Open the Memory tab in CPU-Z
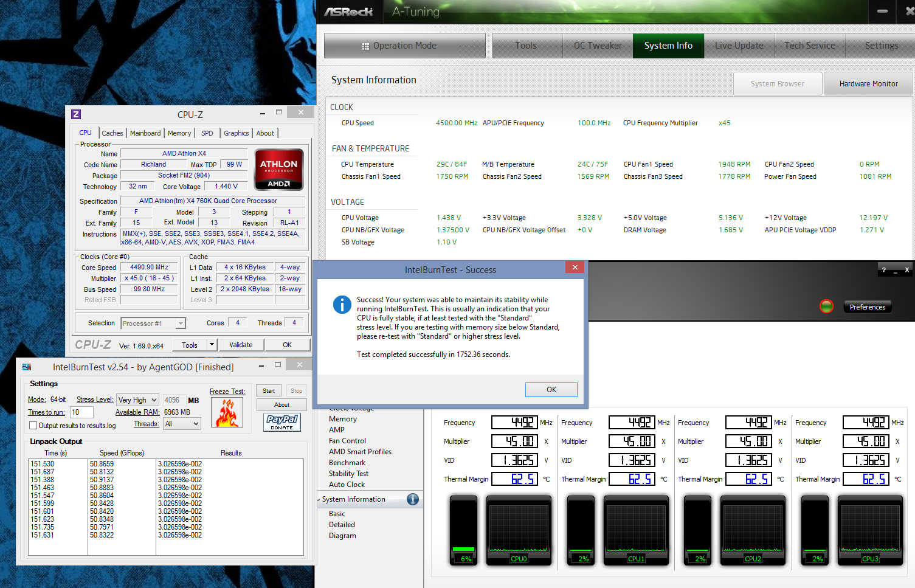Screen dimensions: 915x588 click(179, 133)
